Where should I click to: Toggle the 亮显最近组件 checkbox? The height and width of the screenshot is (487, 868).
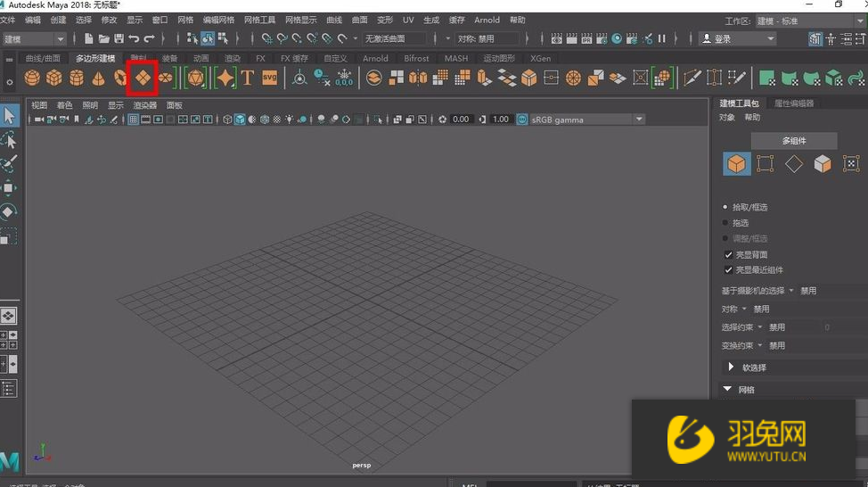coord(728,270)
